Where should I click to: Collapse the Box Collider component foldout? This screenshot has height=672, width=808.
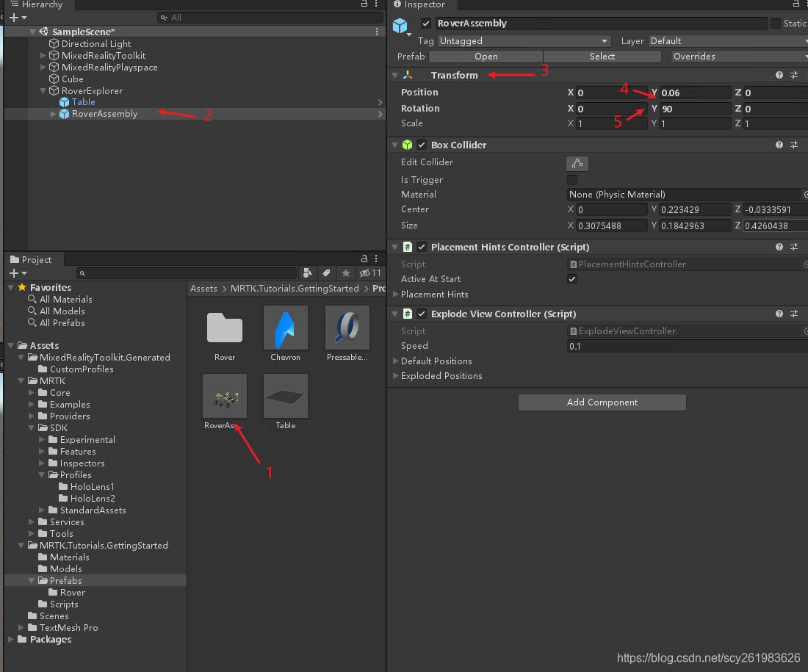click(394, 145)
